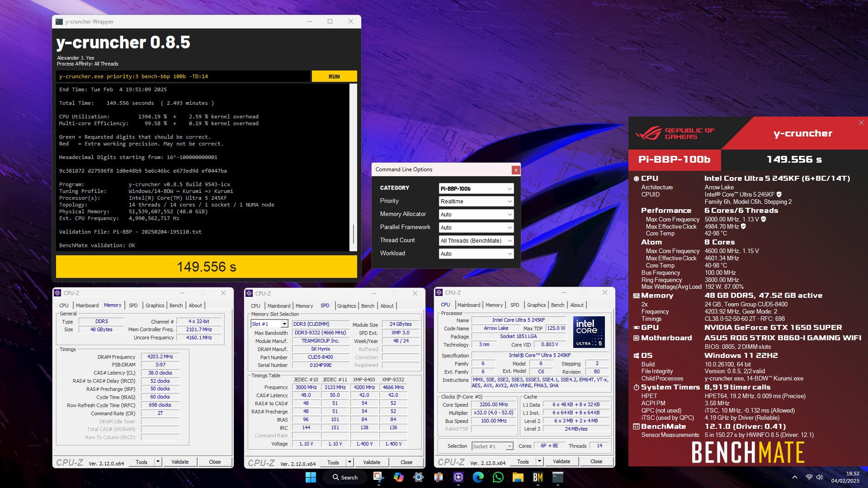Open the Priority dropdown set to Realtime
The image size is (868, 488).
pos(476,202)
